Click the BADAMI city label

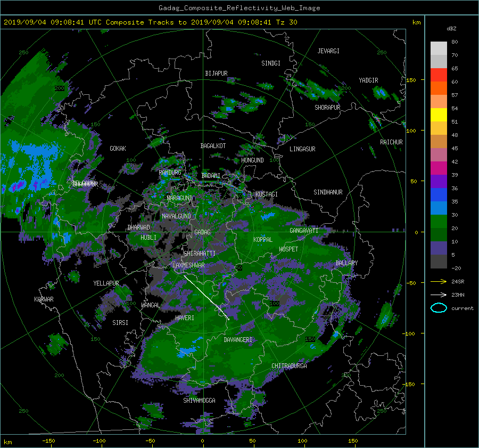(x=211, y=176)
